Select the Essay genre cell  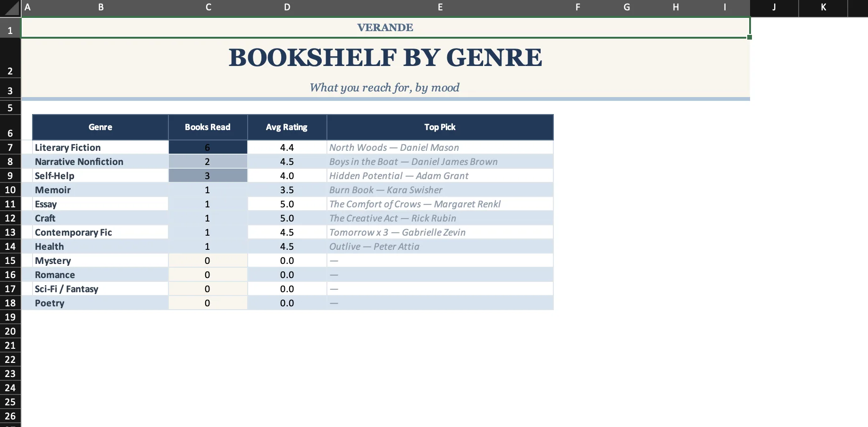(100, 204)
